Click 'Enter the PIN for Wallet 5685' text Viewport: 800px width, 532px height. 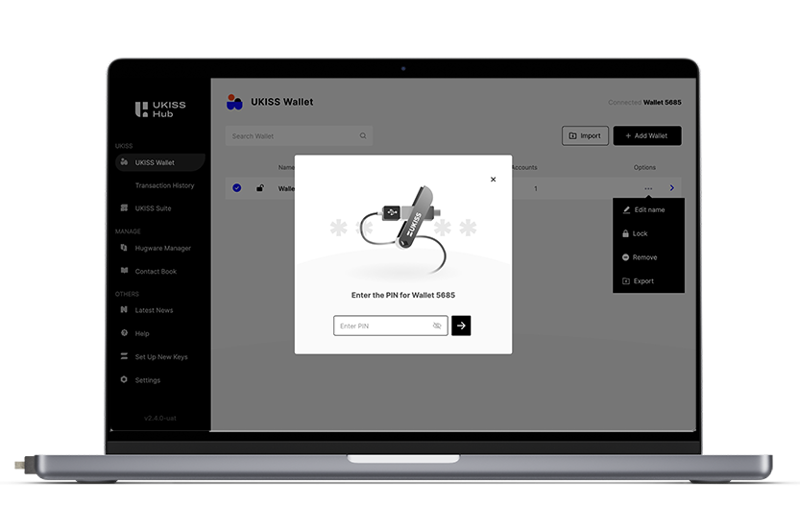(403, 295)
